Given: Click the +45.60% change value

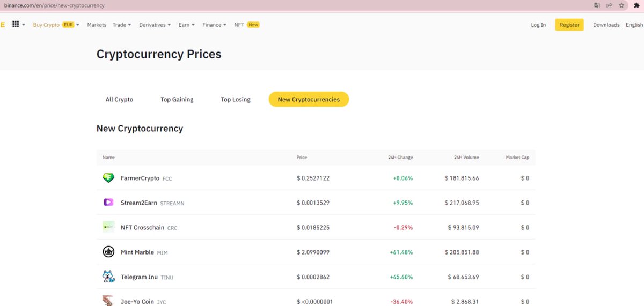Looking at the screenshot, I should (401, 277).
